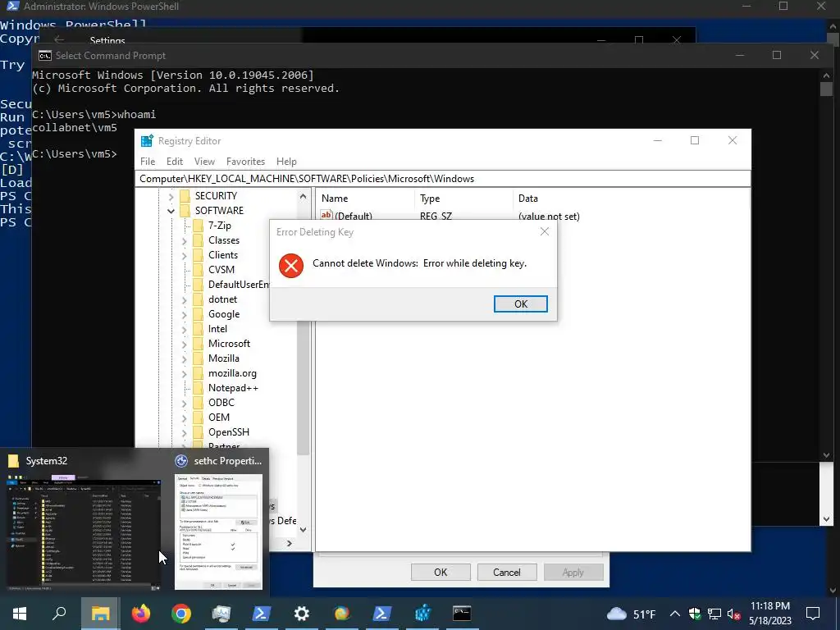Expand the Microsoft registry key

coord(185,344)
